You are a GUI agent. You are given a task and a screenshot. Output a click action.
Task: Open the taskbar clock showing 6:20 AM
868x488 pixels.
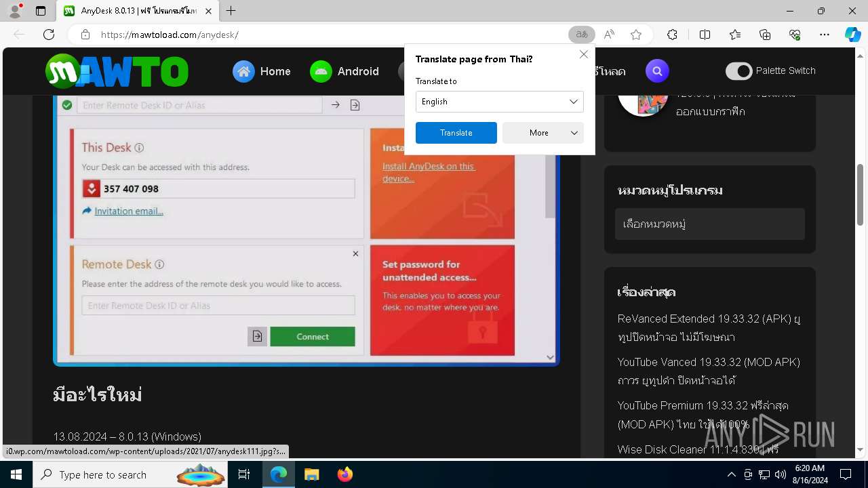tap(809, 474)
